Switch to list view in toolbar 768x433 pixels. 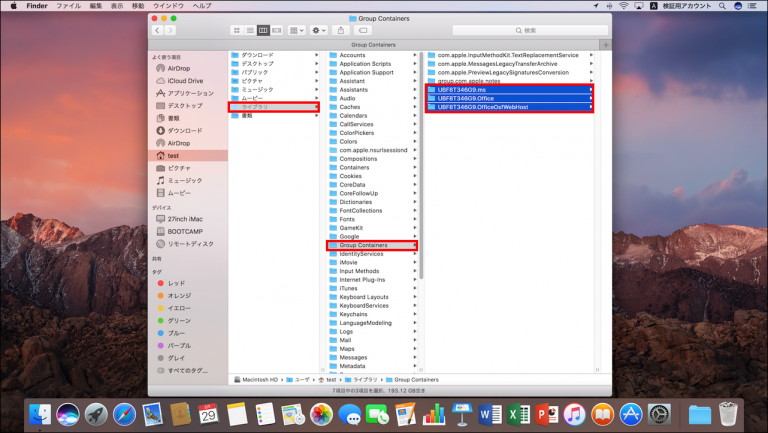(250, 30)
